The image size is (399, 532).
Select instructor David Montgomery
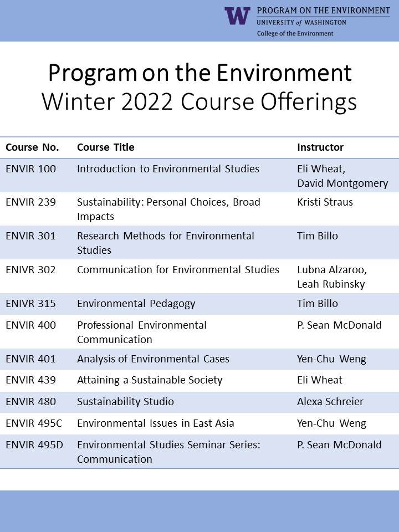pyautogui.click(x=342, y=183)
